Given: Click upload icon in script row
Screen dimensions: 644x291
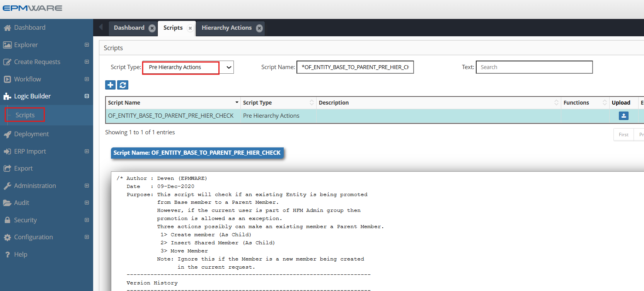Looking at the screenshot, I should (x=623, y=116).
